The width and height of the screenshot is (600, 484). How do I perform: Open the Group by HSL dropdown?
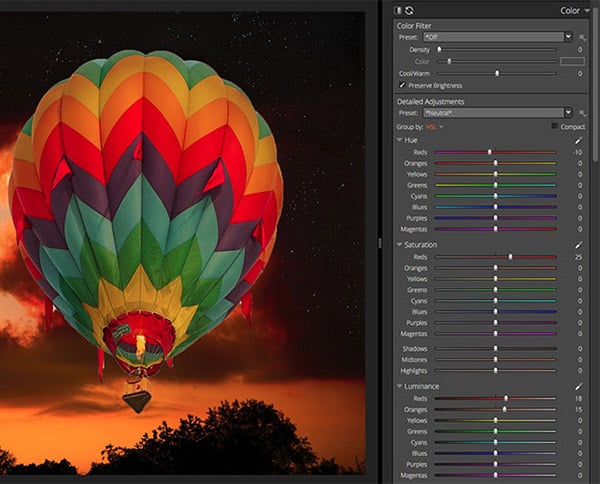(435, 127)
